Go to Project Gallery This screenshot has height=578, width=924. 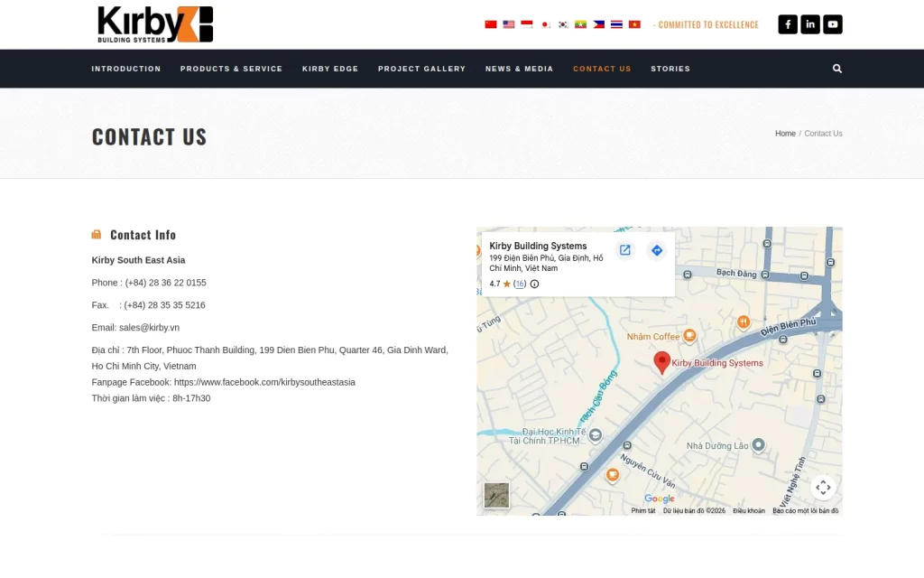(422, 69)
